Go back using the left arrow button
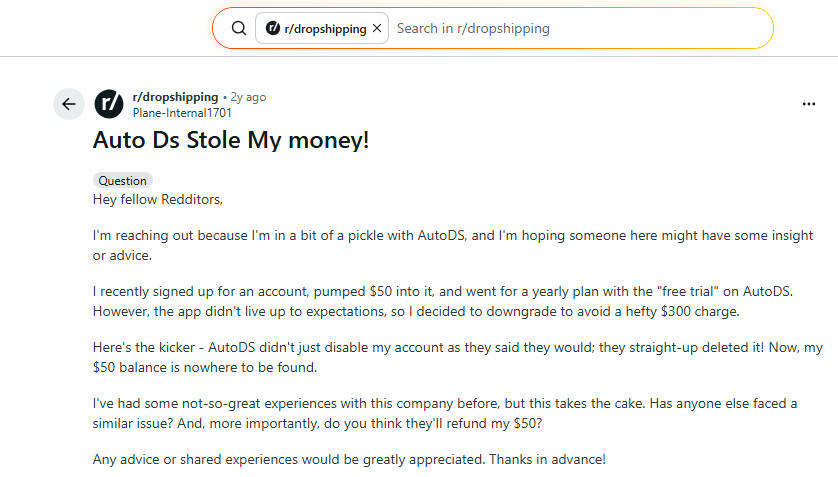Image resolution: width=838 pixels, height=477 pixels. (68, 104)
